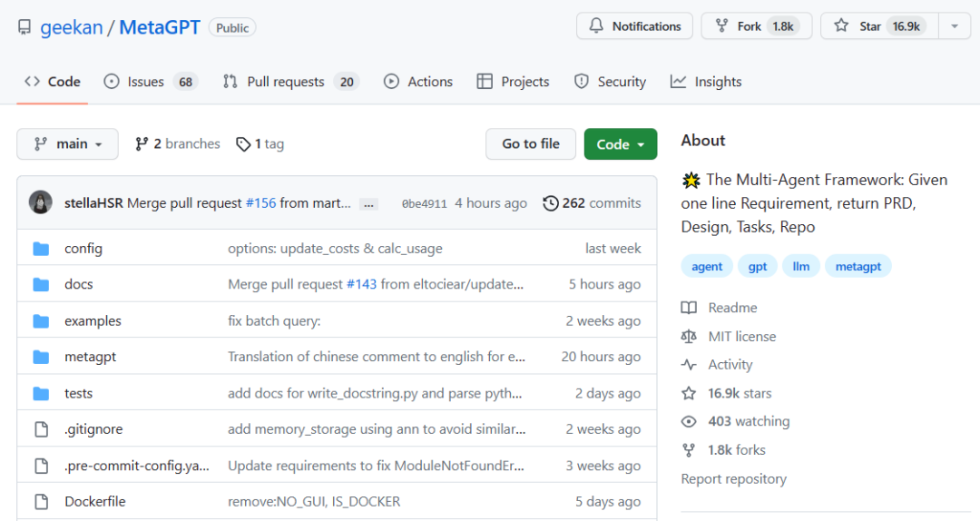
Task: Click the Fork count badge 1.8k
Action: point(783,26)
